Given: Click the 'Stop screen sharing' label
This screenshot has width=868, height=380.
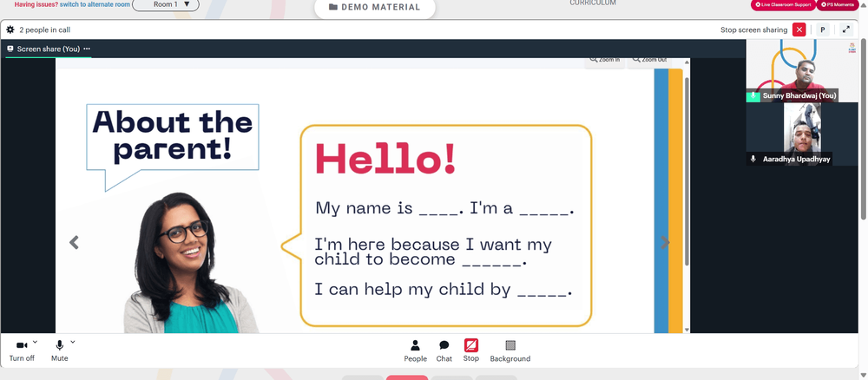Looking at the screenshot, I should 753,29.
